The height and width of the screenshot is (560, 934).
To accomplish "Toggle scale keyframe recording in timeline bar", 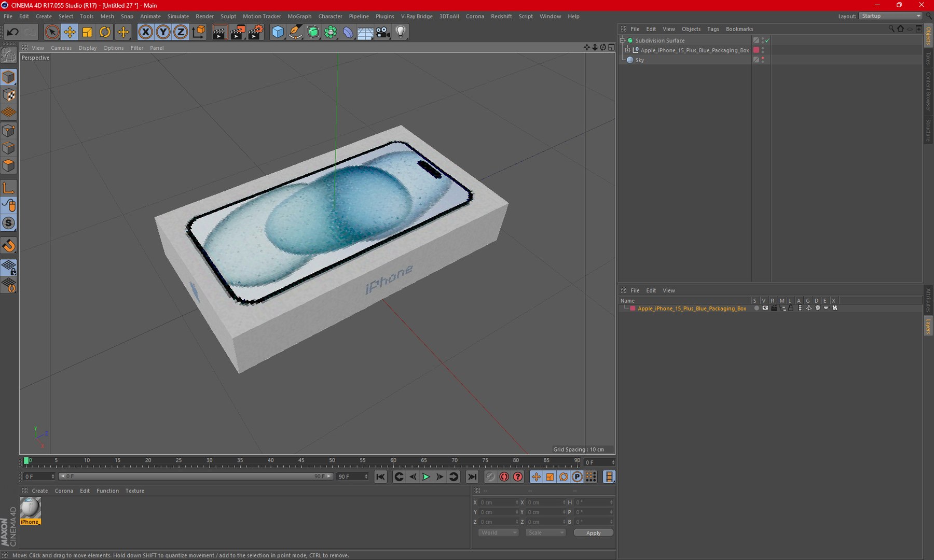I will (x=550, y=477).
